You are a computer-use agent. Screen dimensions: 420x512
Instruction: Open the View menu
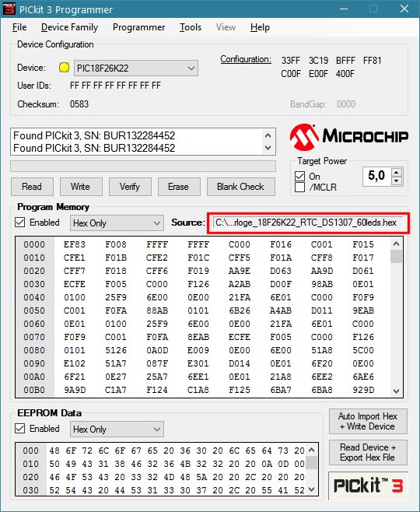pos(226,27)
